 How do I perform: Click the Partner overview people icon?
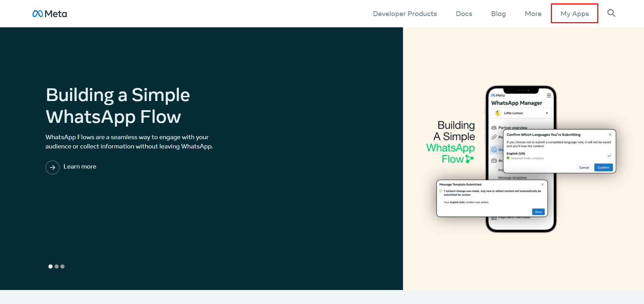coord(494,128)
